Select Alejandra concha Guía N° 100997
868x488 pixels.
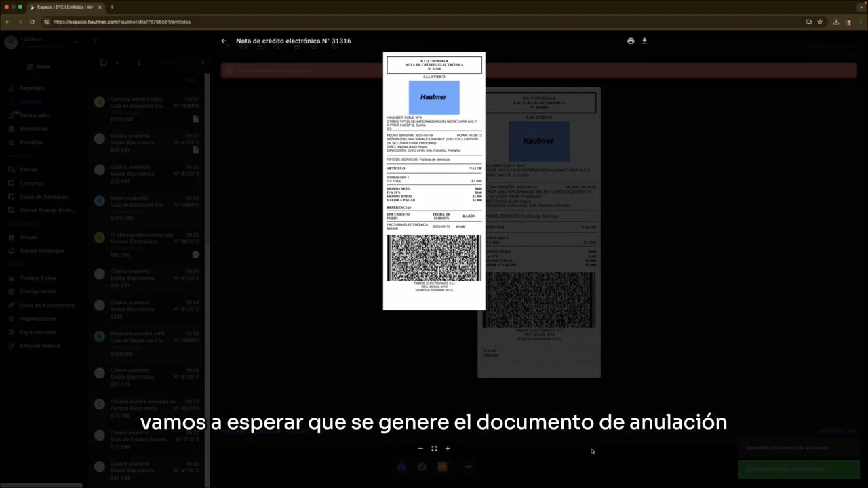click(x=146, y=344)
